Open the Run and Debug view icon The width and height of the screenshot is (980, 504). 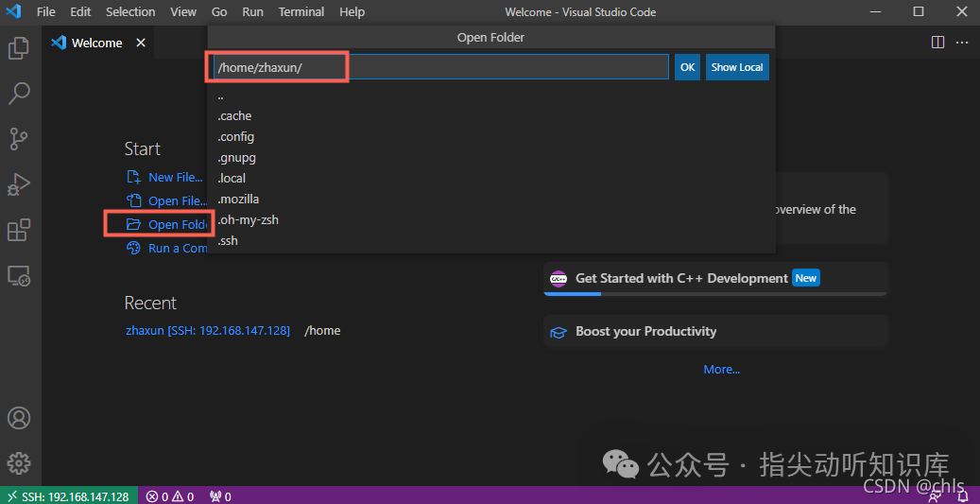coord(19,184)
